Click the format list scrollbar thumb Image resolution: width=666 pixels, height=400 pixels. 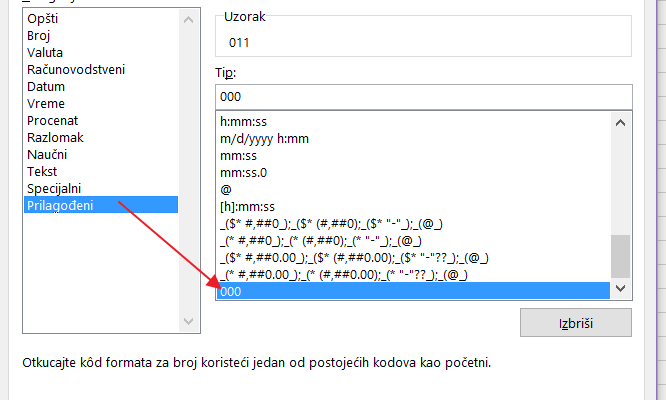(620, 256)
